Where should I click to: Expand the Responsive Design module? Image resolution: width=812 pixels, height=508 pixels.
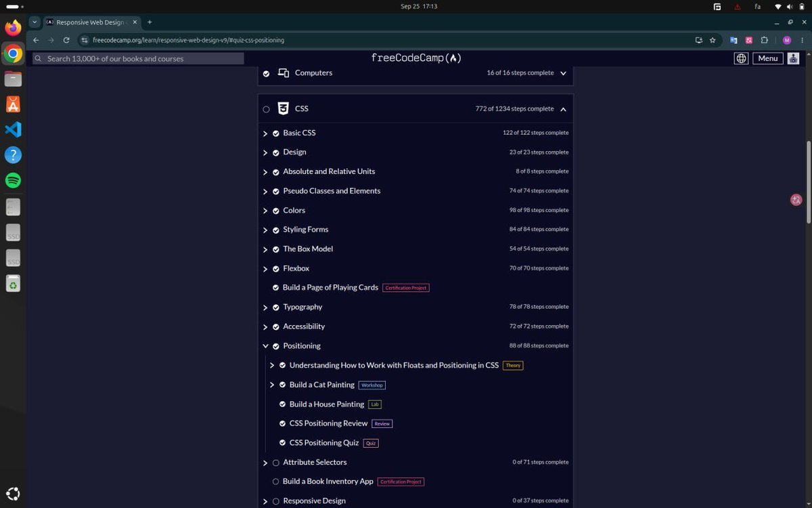(265, 501)
